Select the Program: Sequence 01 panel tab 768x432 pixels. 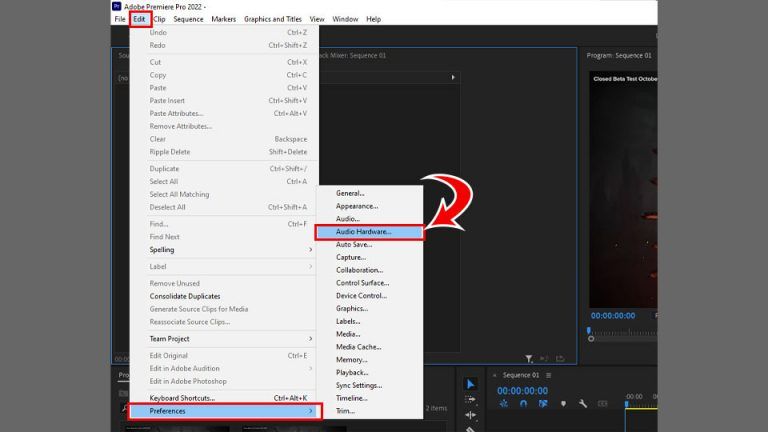click(619, 55)
